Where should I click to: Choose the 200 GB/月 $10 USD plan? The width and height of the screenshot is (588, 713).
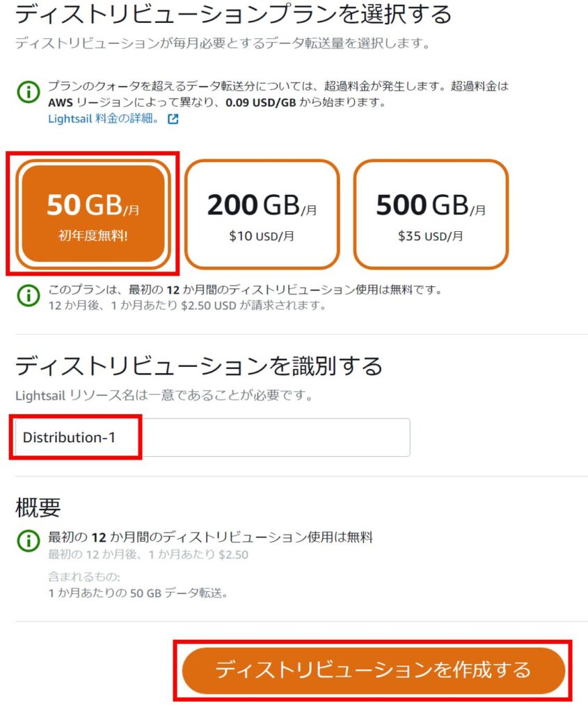click(x=262, y=214)
